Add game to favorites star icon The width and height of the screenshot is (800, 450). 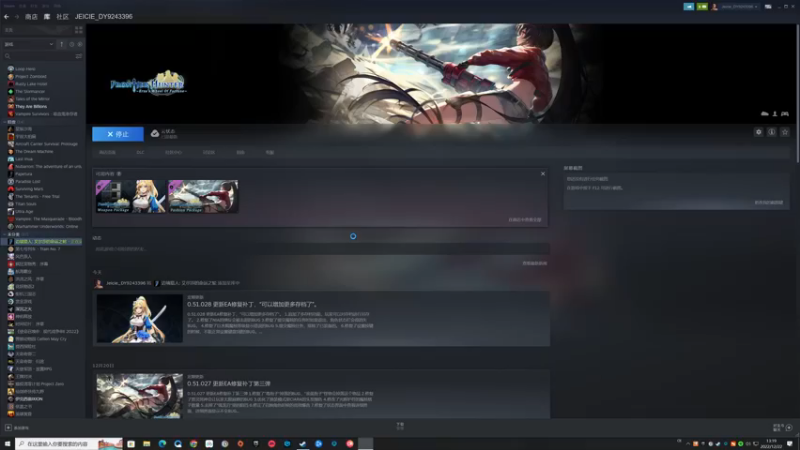(785, 132)
